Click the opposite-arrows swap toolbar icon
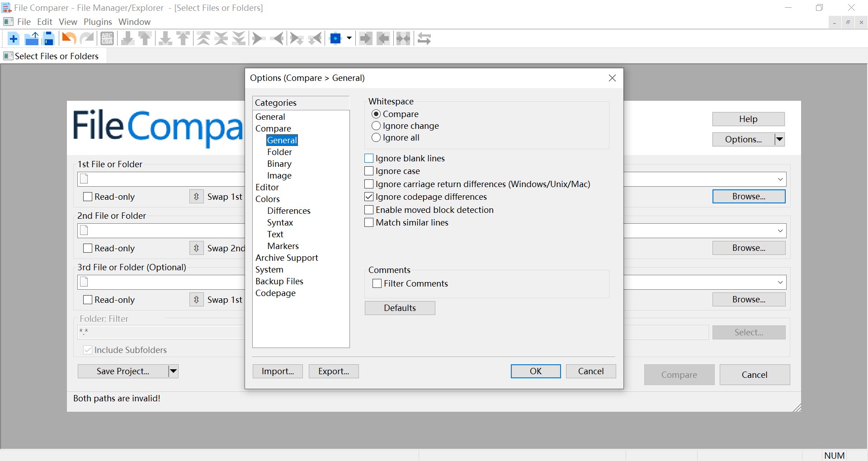Image resolution: width=868 pixels, height=461 pixels. click(x=424, y=39)
